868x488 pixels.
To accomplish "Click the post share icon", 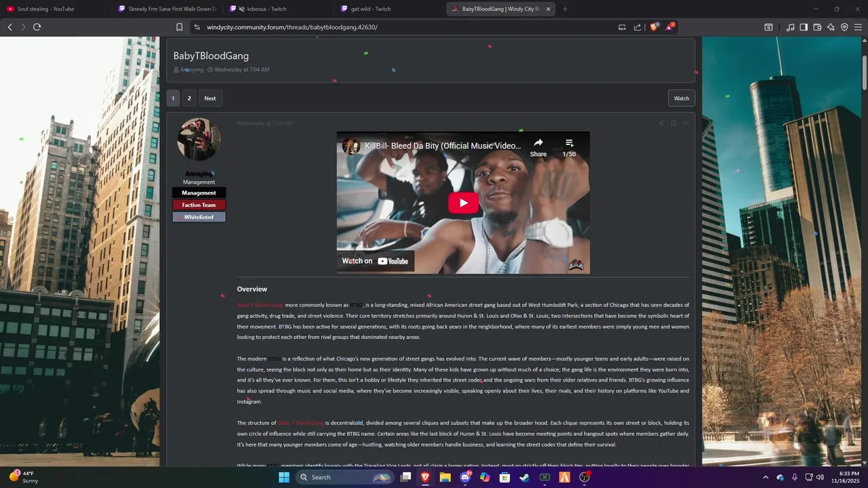I will [x=660, y=123].
